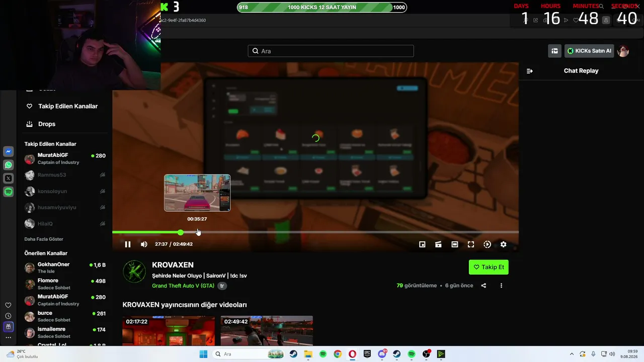
Task: Open Discord from the taskbar
Action: coord(382,354)
